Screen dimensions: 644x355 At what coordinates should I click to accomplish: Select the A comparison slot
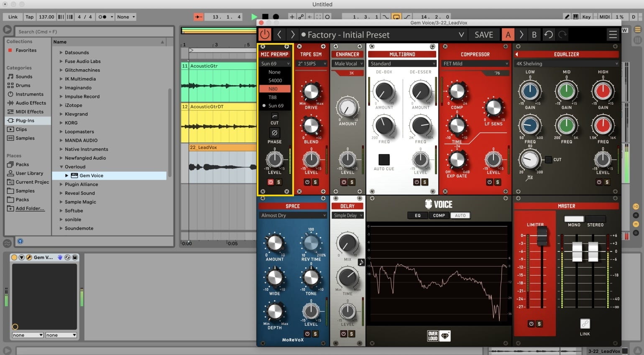click(508, 35)
